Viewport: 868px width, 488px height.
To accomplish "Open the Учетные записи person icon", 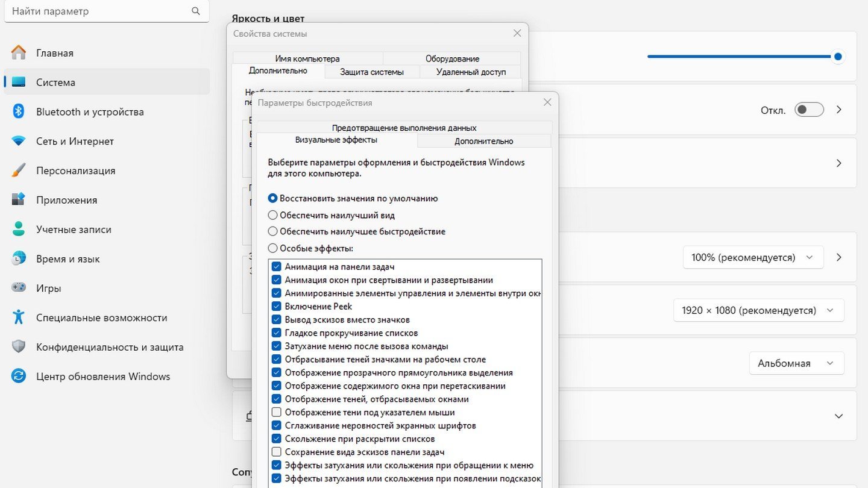I will pyautogui.click(x=19, y=230).
